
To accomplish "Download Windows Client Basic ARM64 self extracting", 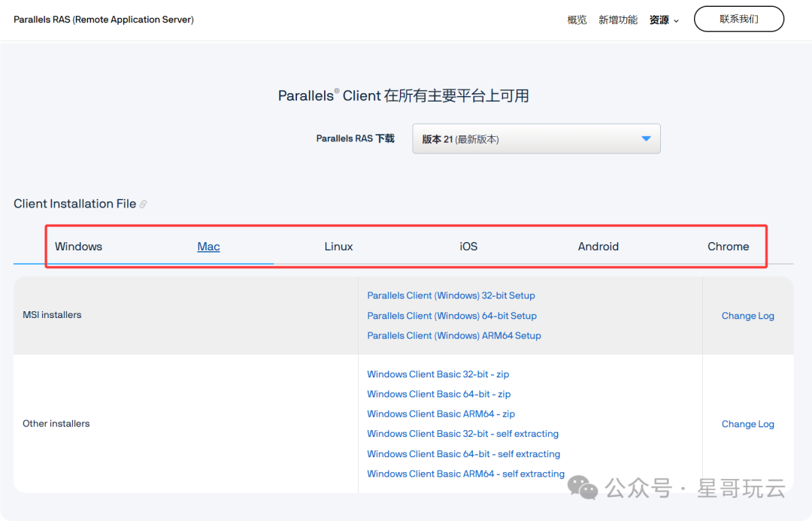I will [465, 474].
